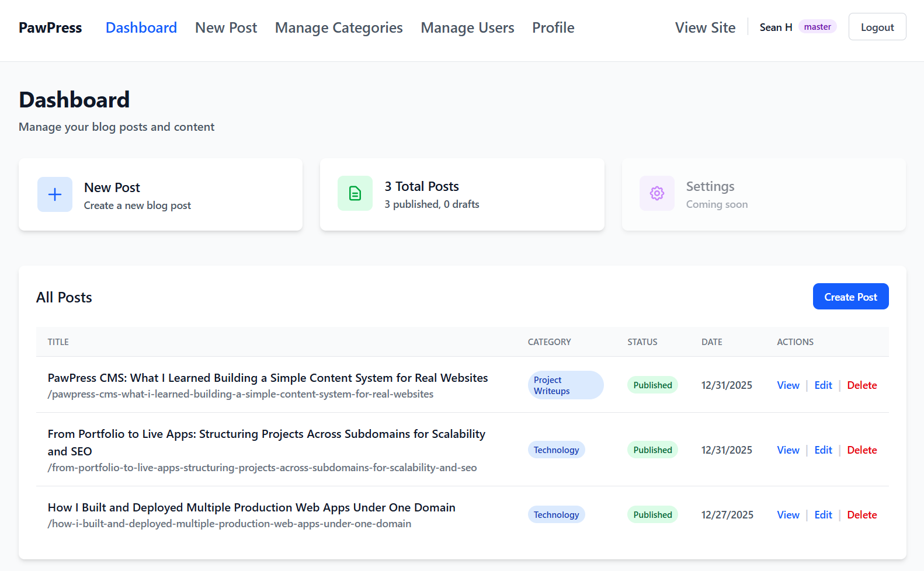The image size is (924, 571).
Task: Delete the PawPress CMS post
Action: 862,385
